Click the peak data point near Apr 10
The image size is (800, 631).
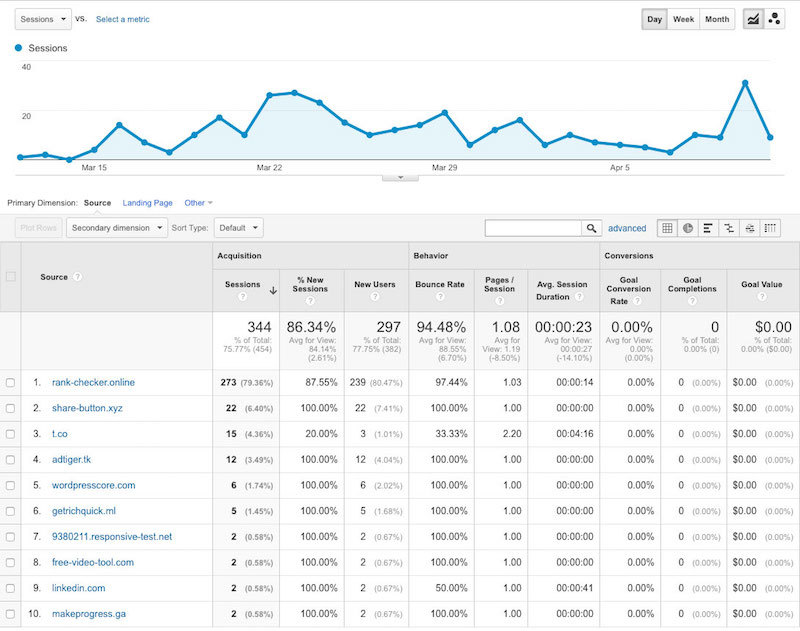[745, 83]
